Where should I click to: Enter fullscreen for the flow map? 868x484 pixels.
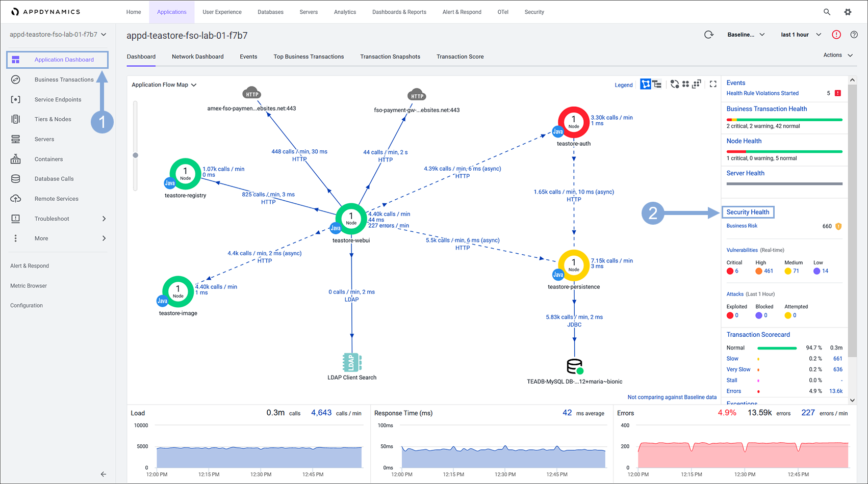pyautogui.click(x=713, y=84)
